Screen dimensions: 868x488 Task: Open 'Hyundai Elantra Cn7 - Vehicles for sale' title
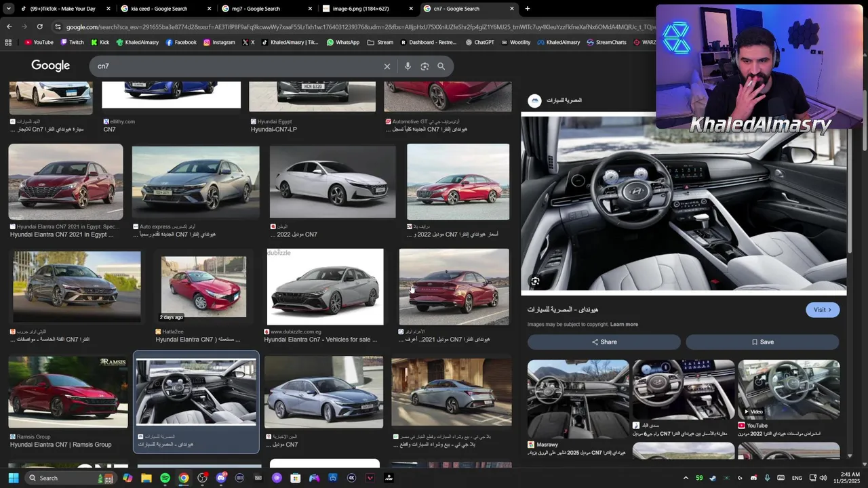(320, 340)
